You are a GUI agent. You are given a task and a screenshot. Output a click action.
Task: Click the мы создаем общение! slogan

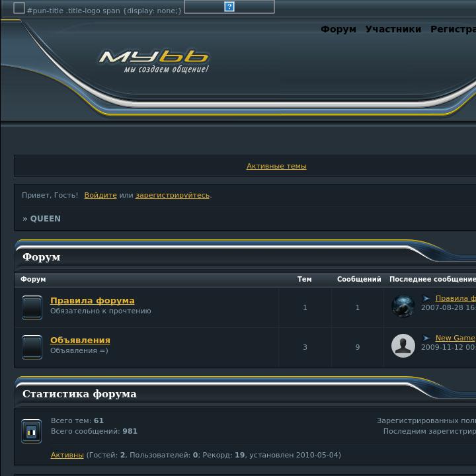click(x=167, y=69)
